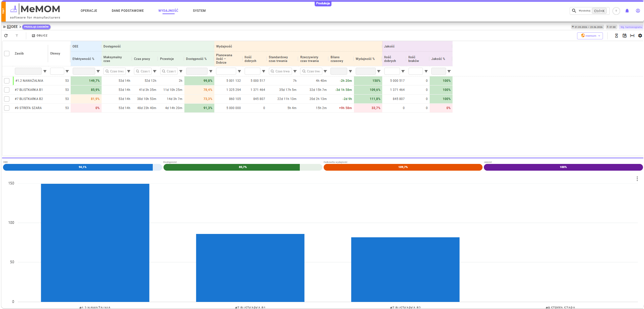Open filter operator for the Bilans czasowy column
644x309 pixels.
click(x=350, y=71)
